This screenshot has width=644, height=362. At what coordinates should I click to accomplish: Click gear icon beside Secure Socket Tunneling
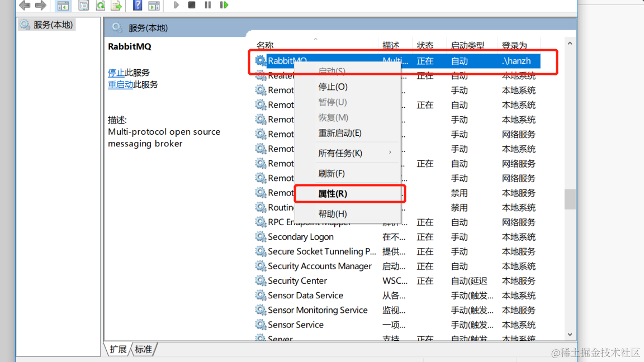click(x=261, y=251)
